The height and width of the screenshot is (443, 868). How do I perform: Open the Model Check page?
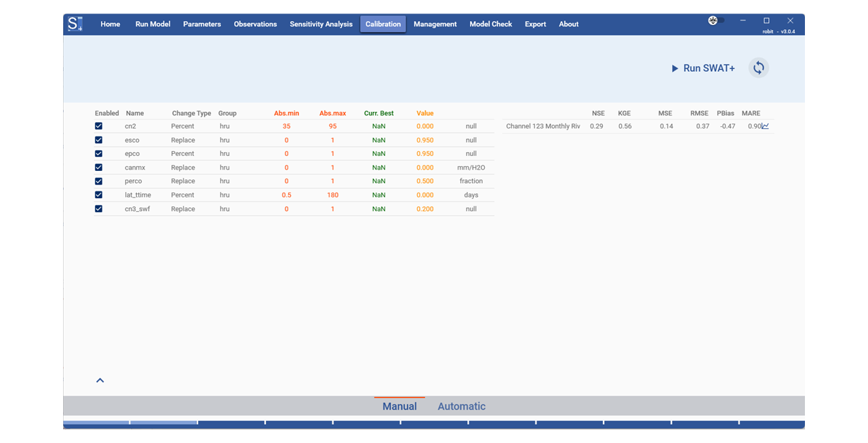click(490, 24)
